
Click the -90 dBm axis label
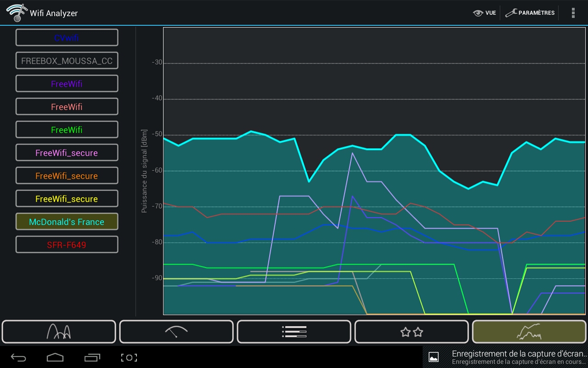(157, 278)
